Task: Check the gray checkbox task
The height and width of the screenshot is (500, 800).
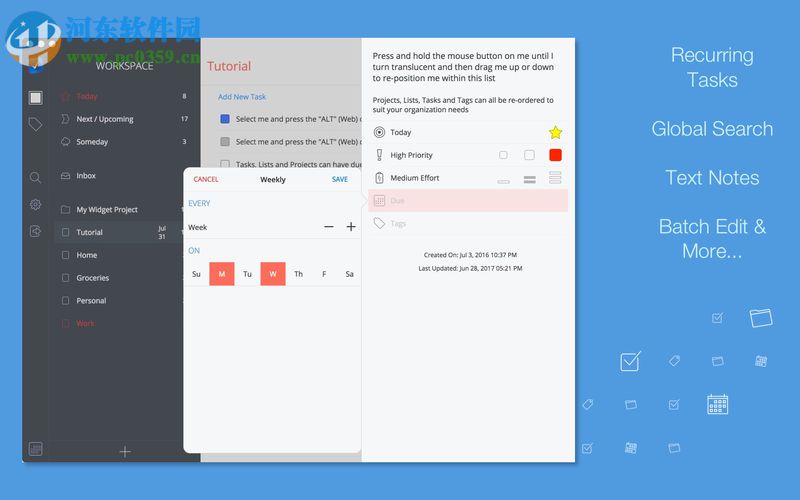Action: coord(225,142)
